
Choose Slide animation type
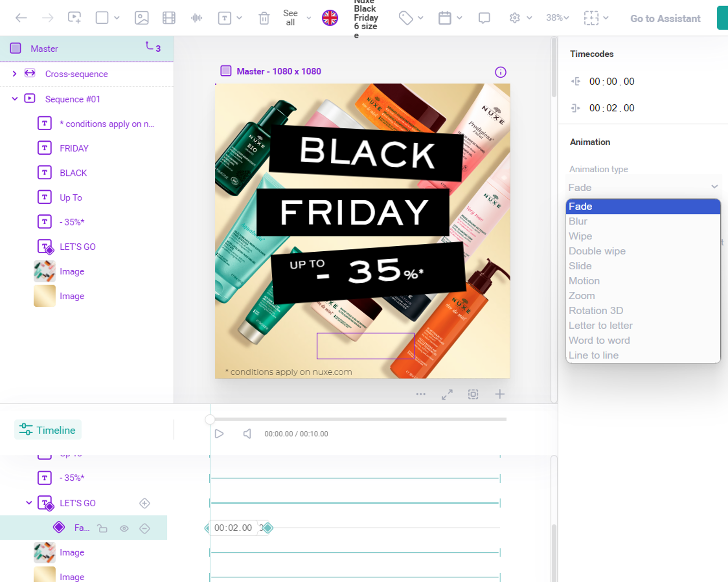click(x=643, y=266)
